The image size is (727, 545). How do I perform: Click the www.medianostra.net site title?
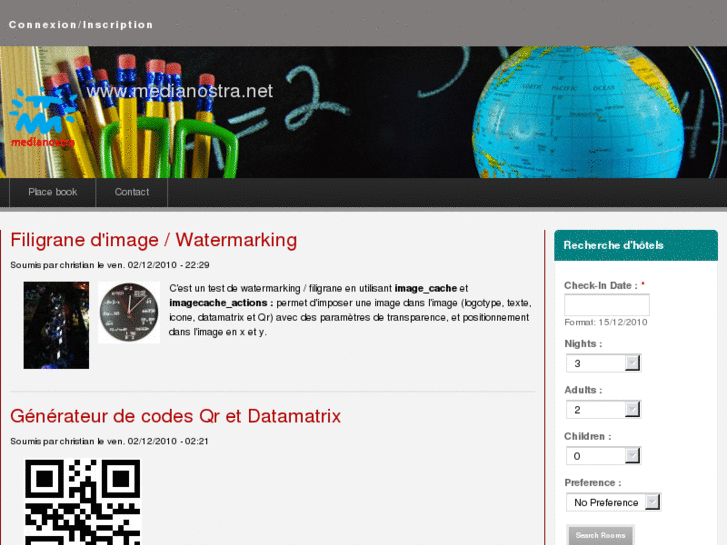click(179, 91)
